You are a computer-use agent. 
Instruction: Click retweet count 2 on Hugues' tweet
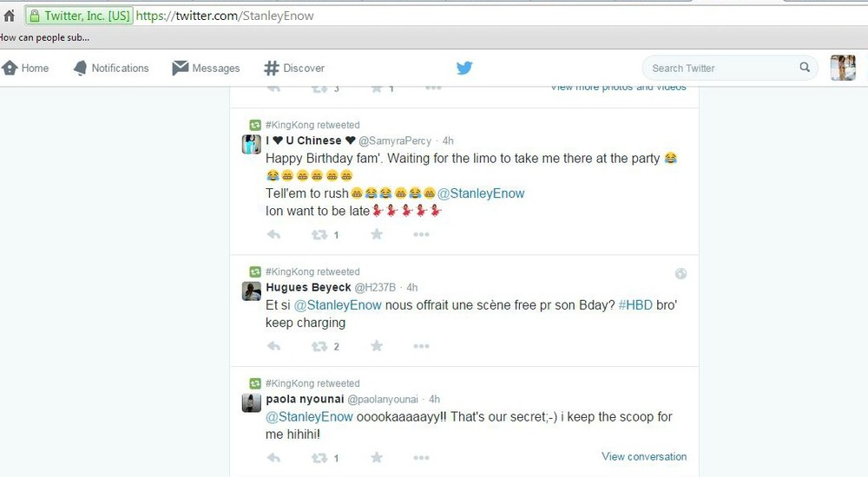pyautogui.click(x=336, y=346)
